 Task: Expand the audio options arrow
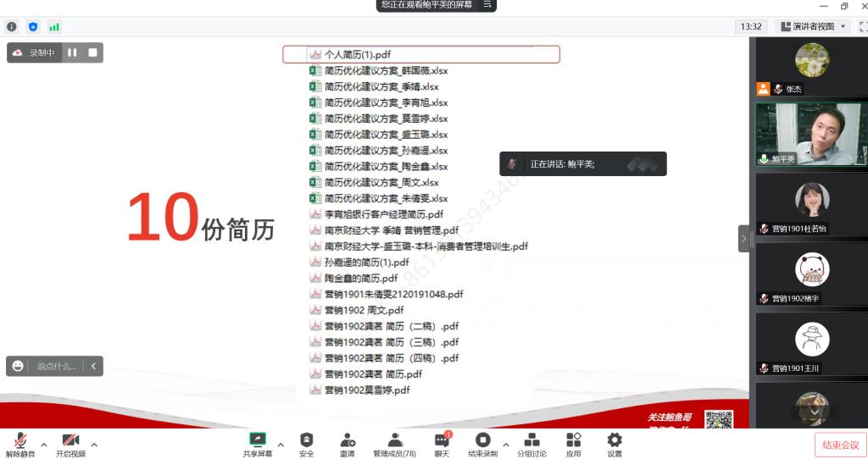[x=44, y=443]
